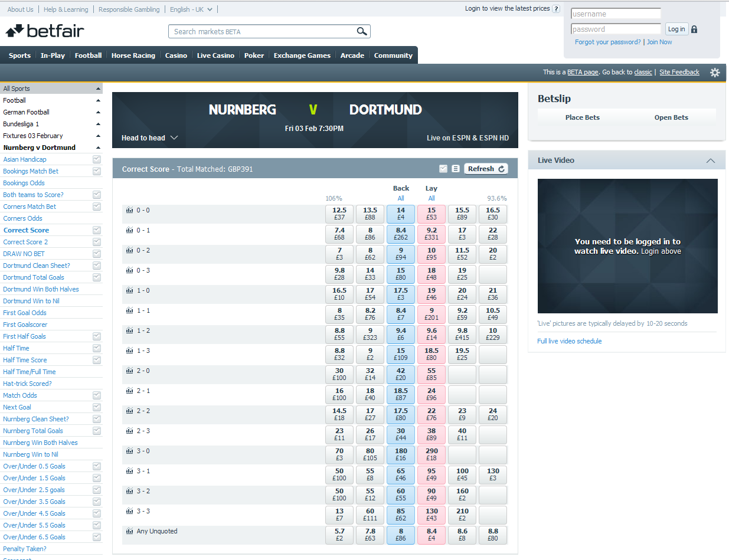Open the price graph for 2 - 1

[129, 391]
